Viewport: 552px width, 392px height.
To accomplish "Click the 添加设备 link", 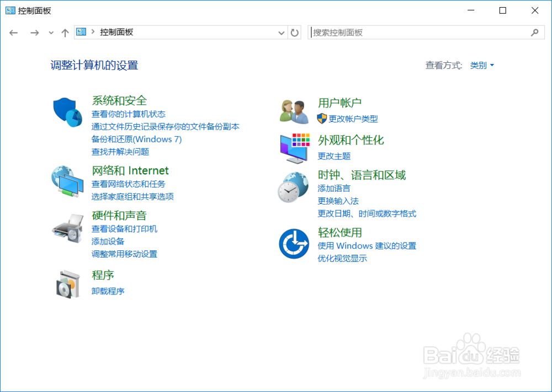I will tap(108, 241).
